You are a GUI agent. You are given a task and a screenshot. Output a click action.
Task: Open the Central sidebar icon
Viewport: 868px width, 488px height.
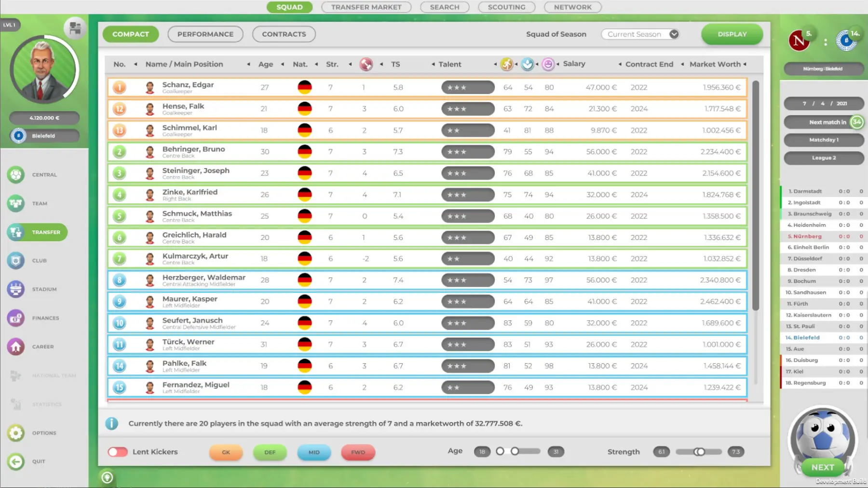point(16,175)
